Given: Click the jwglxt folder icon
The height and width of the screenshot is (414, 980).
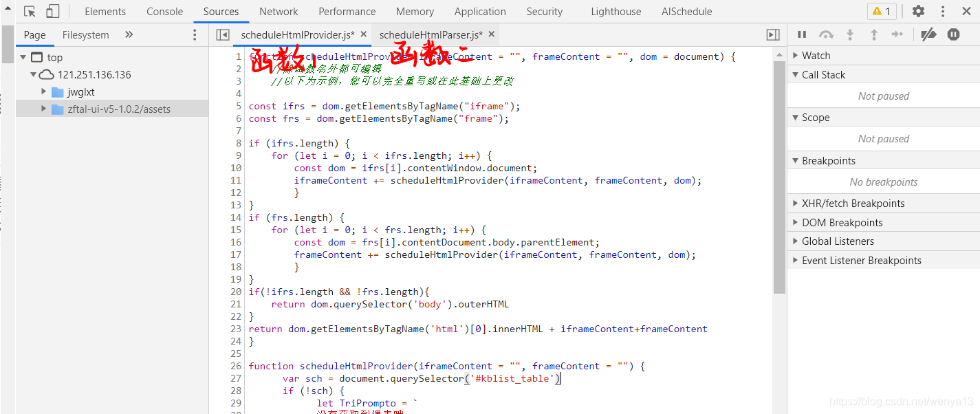Looking at the screenshot, I should 58,92.
